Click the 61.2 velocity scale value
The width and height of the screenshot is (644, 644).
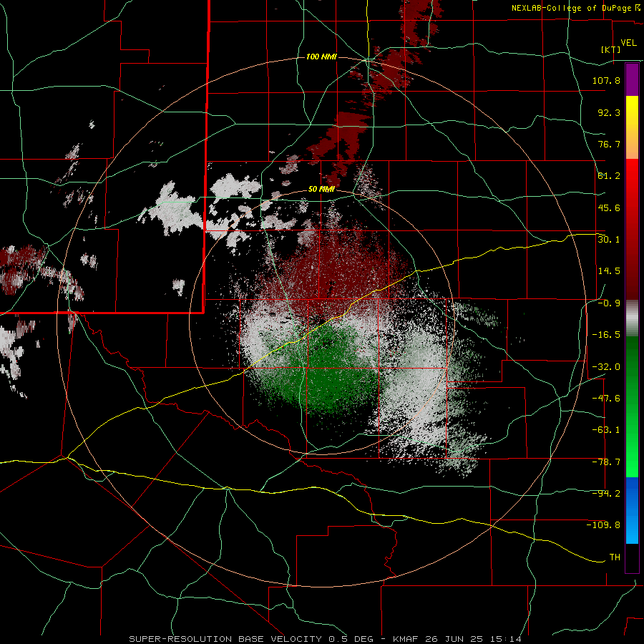[609, 176]
